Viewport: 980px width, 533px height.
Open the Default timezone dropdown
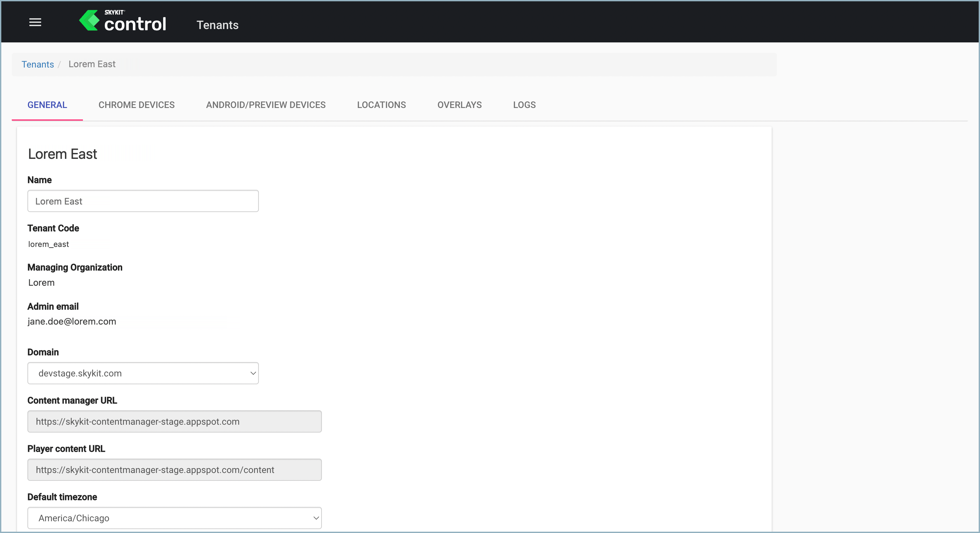tap(175, 518)
